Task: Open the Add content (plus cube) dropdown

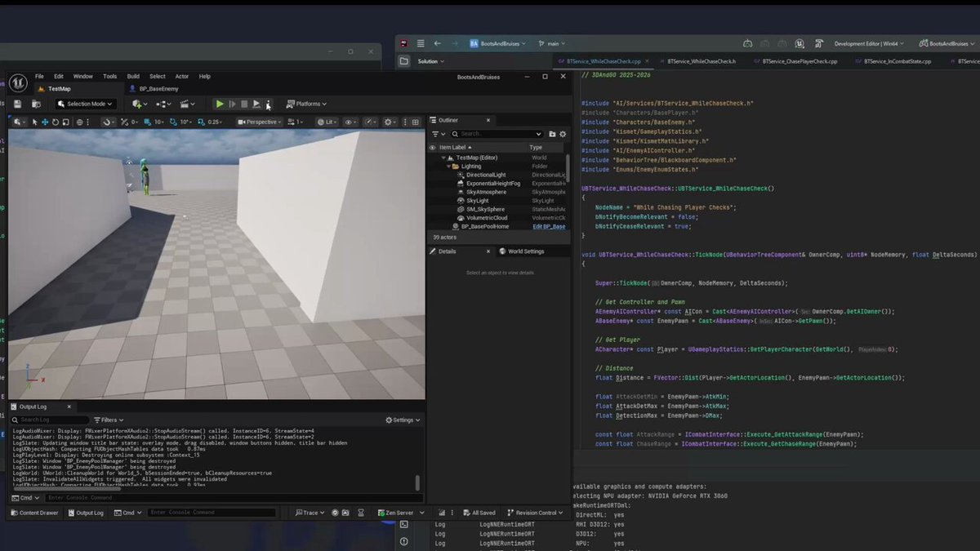Action: pyautogui.click(x=139, y=104)
